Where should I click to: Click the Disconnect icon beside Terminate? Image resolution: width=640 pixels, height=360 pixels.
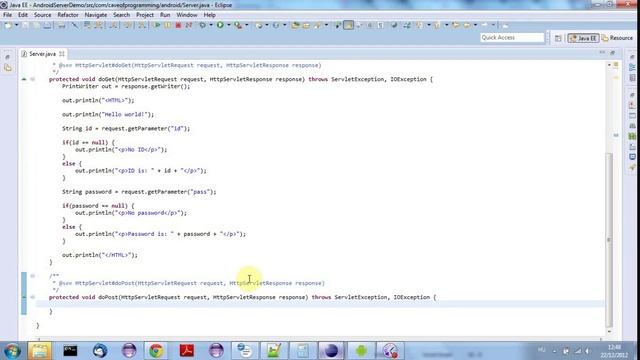pos(189,25)
